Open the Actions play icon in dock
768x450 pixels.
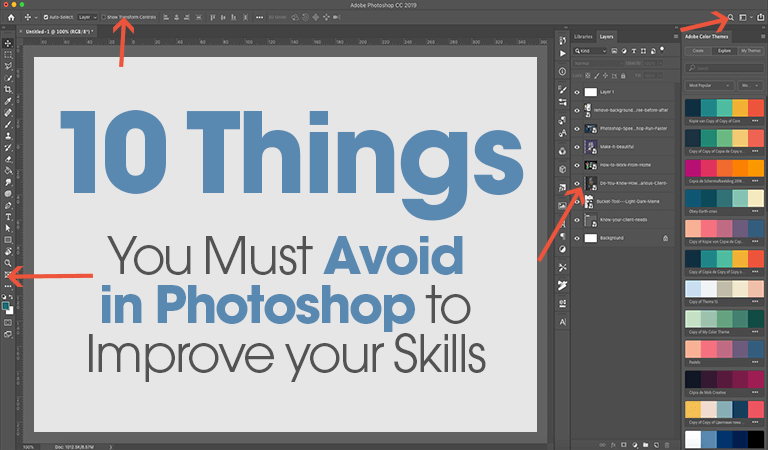coord(562,53)
